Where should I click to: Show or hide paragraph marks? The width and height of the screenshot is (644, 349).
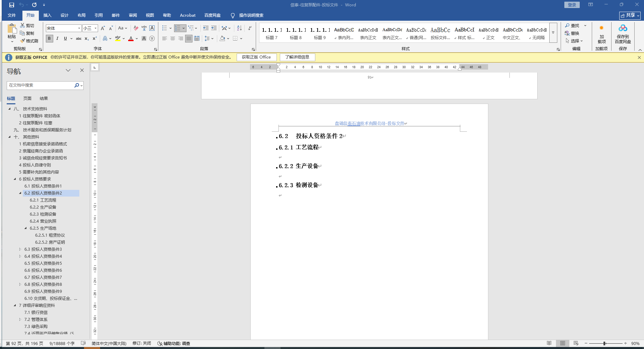pyautogui.click(x=250, y=28)
